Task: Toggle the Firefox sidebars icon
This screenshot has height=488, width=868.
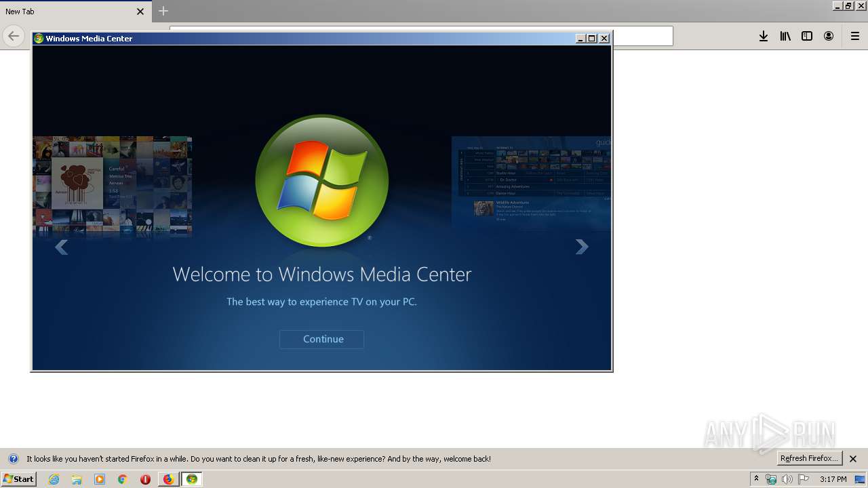Action: tap(807, 36)
